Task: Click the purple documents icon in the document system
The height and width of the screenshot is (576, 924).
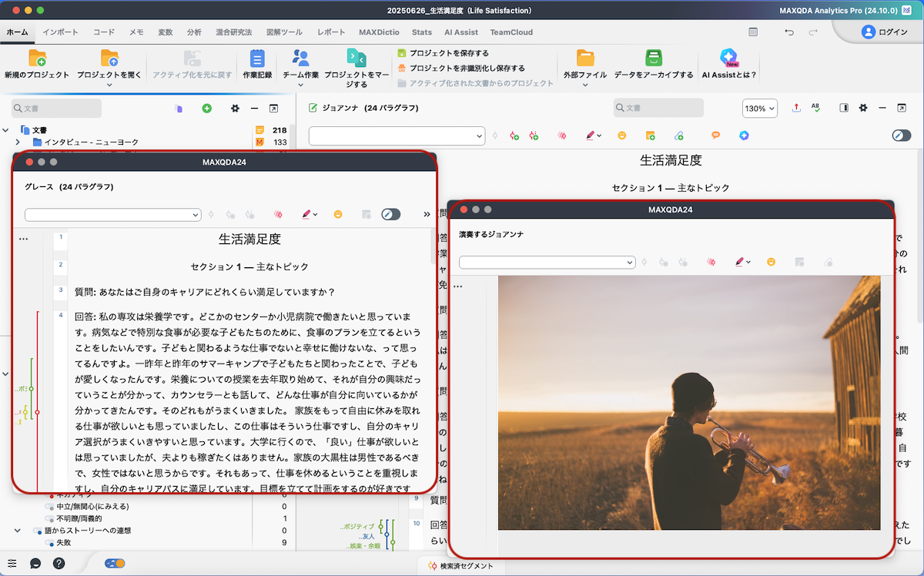Action: coord(179,109)
